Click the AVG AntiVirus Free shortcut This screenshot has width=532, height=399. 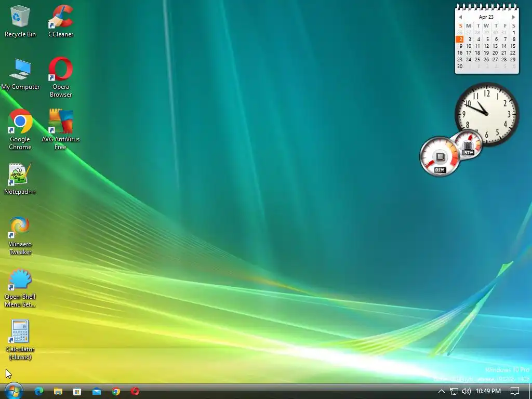(60, 129)
